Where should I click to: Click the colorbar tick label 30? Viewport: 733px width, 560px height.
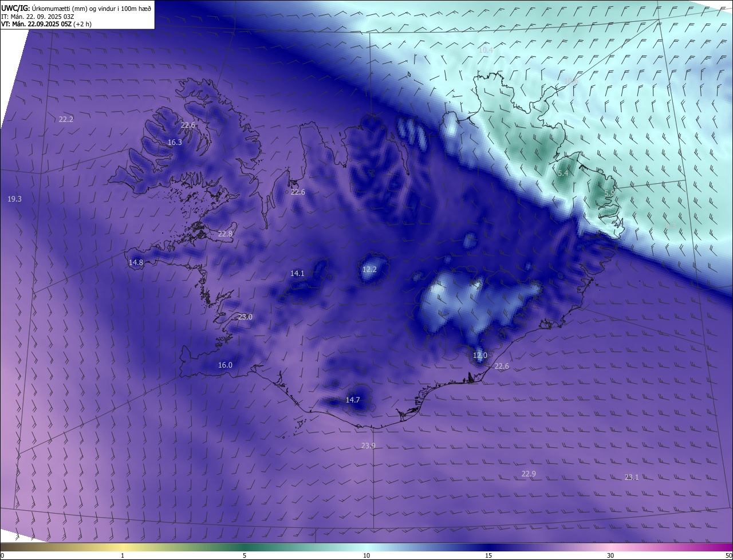610,555
